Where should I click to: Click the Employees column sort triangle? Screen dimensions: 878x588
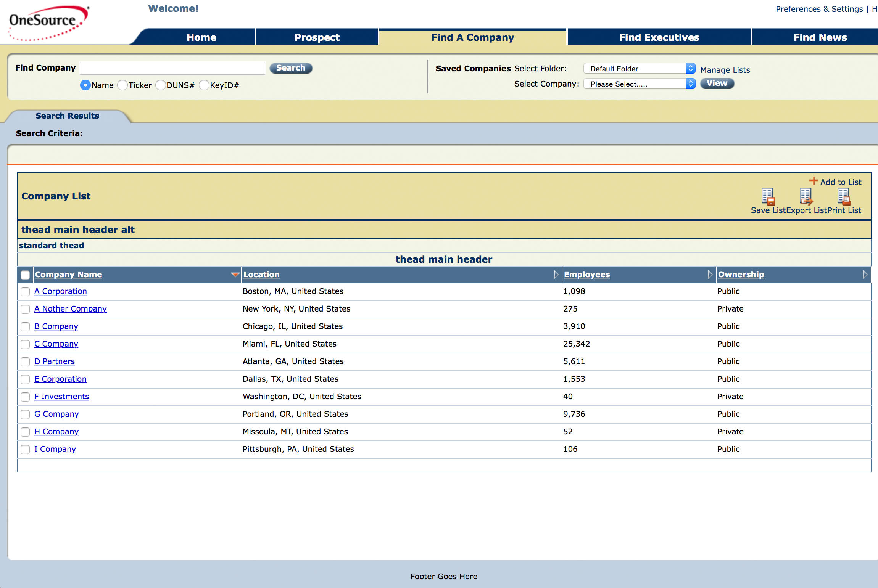click(x=710, y=275)
